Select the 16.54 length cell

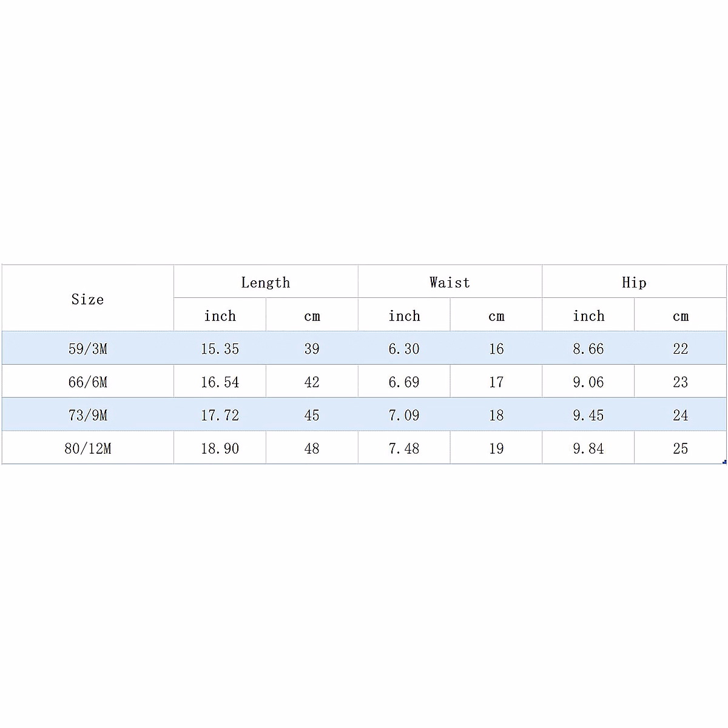point(220,382)
